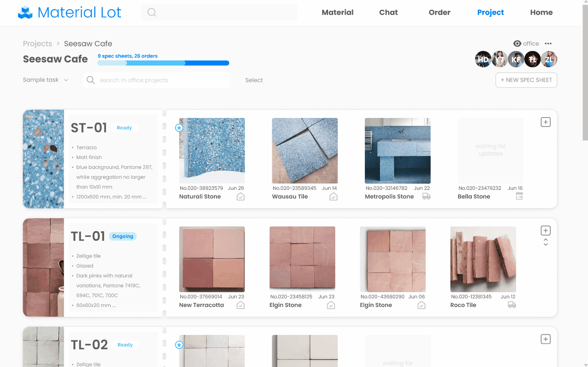Open the Elgin Stone No.020-43680290 image
588x367 pixels.
(x=393, y=259)
